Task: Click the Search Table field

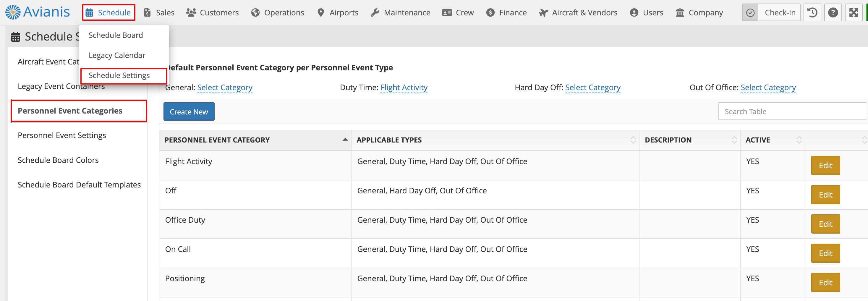Action: (792, 111)
